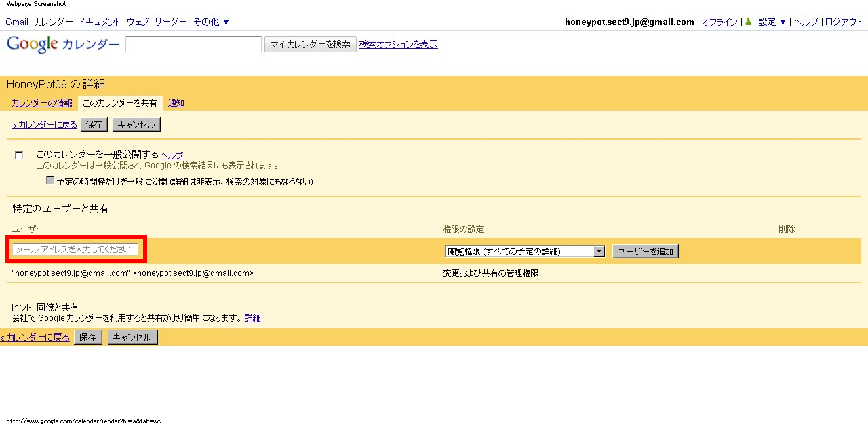Image resolution: width=868 pixels, height=424 pixels.
Task: Switch to カレンダーの情報 tab
Action: (42, 103)
